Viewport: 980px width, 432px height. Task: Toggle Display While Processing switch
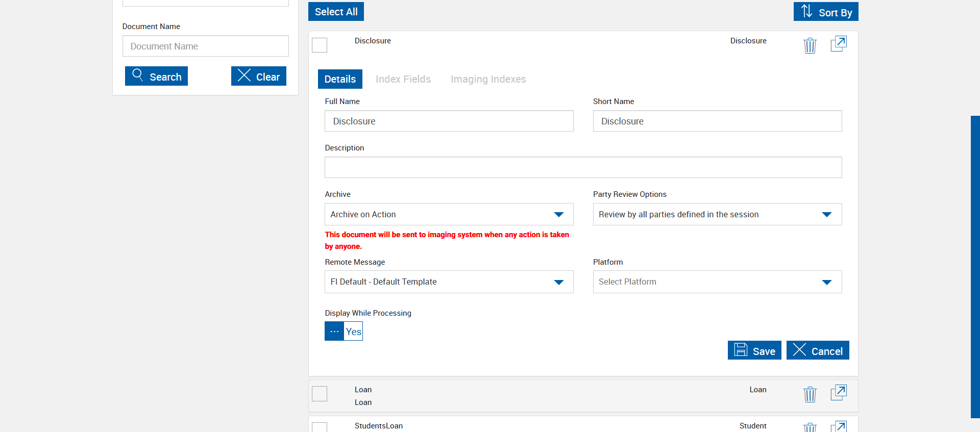coord(344,331)
